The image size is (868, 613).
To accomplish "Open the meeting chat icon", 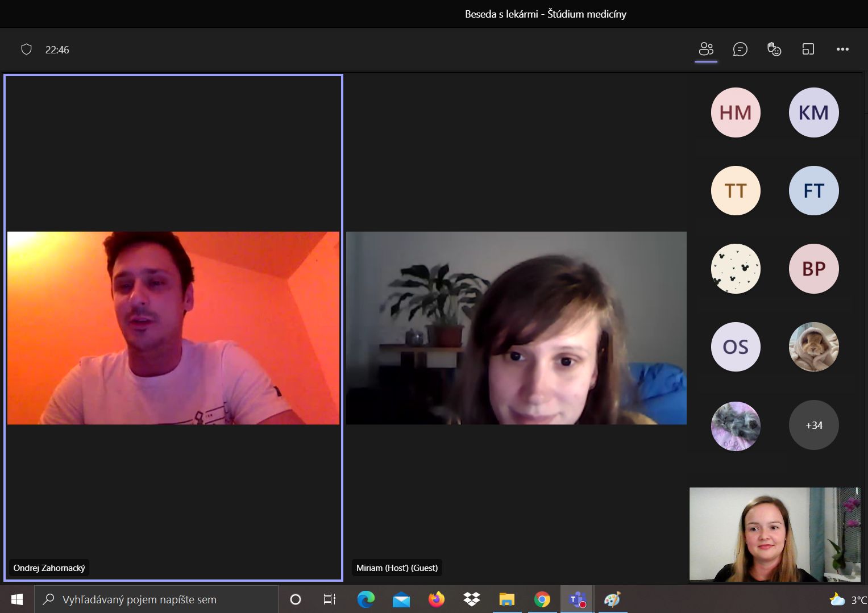I will [740, 49].
